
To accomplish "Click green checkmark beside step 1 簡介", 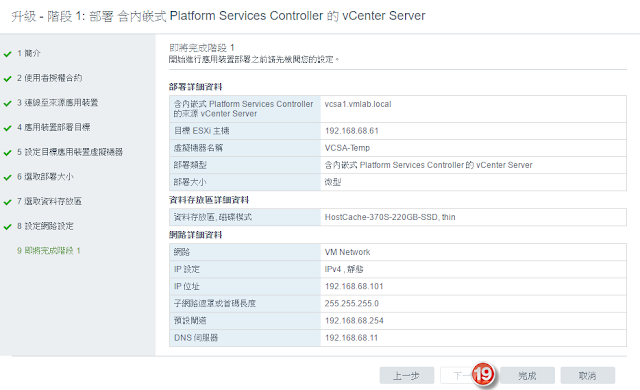I will 7,54.
